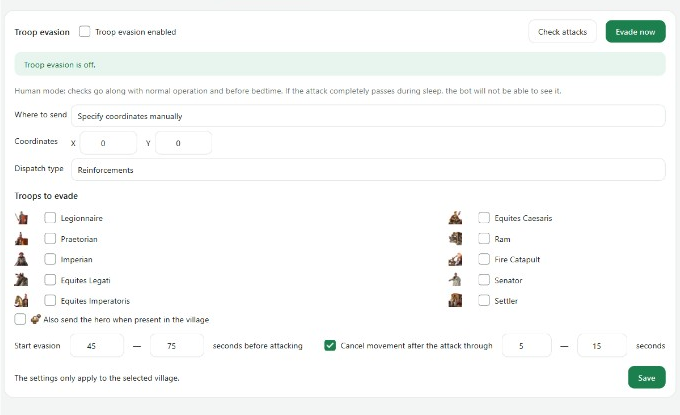Enable the Troop evasion enabled checkbox
The width and height of the screenshot is (680, 415).
pyautogui.click(x=85, y=32)
